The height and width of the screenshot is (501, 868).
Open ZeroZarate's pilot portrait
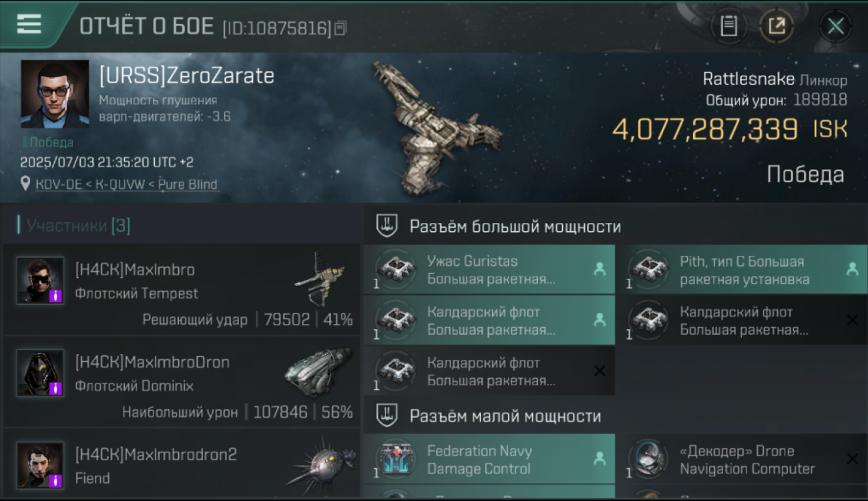tap(55, 94)
